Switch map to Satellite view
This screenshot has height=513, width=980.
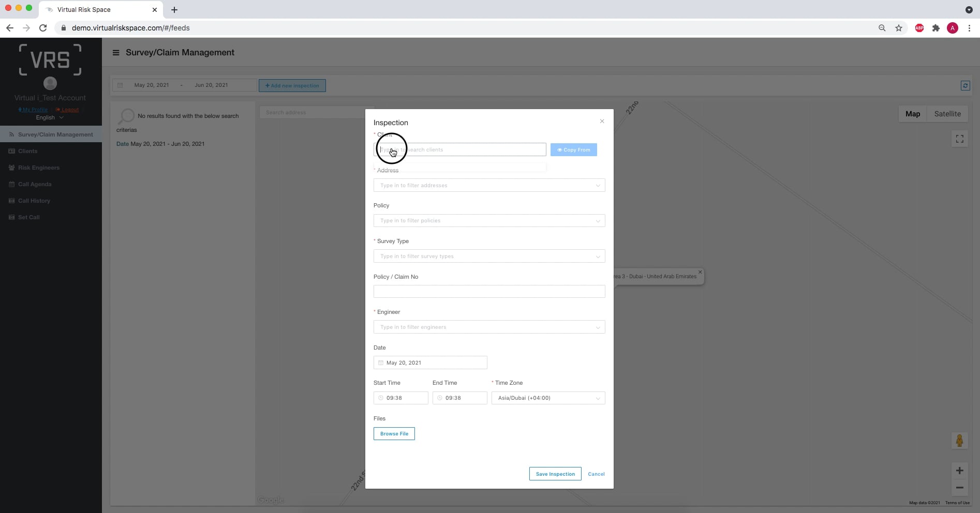(x=947, y=114)
